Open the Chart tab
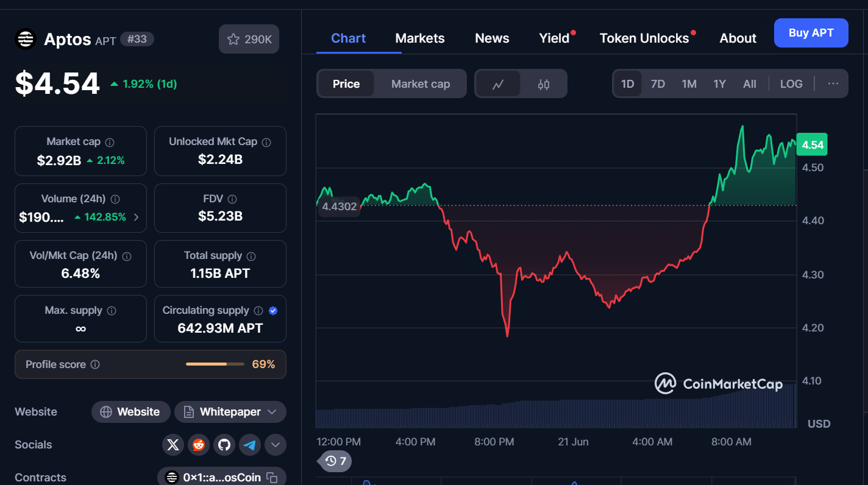The width and height of the screenshot is (868, 485). coord(348,38)
